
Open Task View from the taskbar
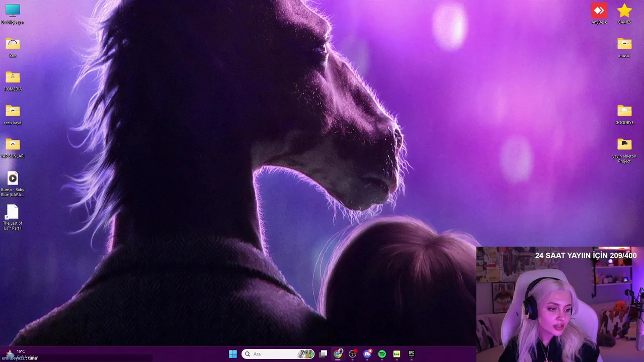(x=323, y=354)
